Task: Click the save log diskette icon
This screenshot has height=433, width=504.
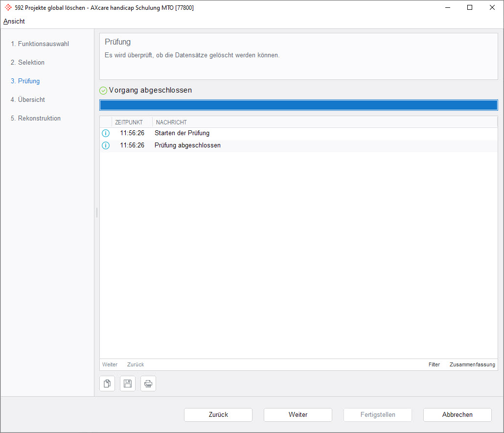Action: 128,384
